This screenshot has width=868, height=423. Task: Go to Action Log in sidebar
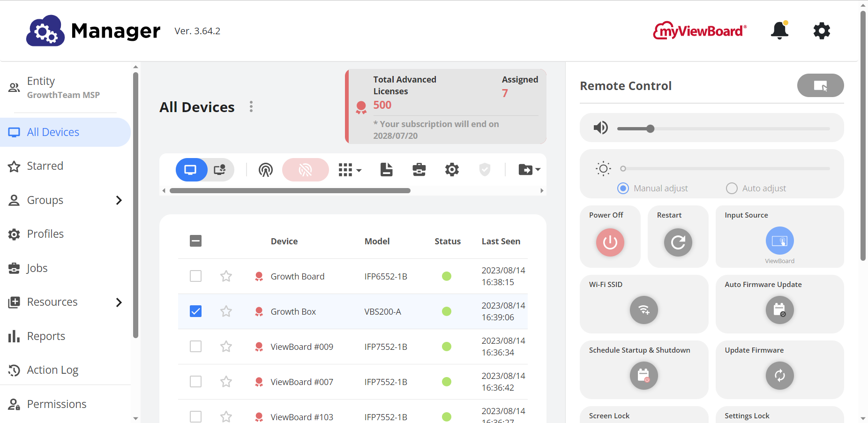click(x=52, y=370)
